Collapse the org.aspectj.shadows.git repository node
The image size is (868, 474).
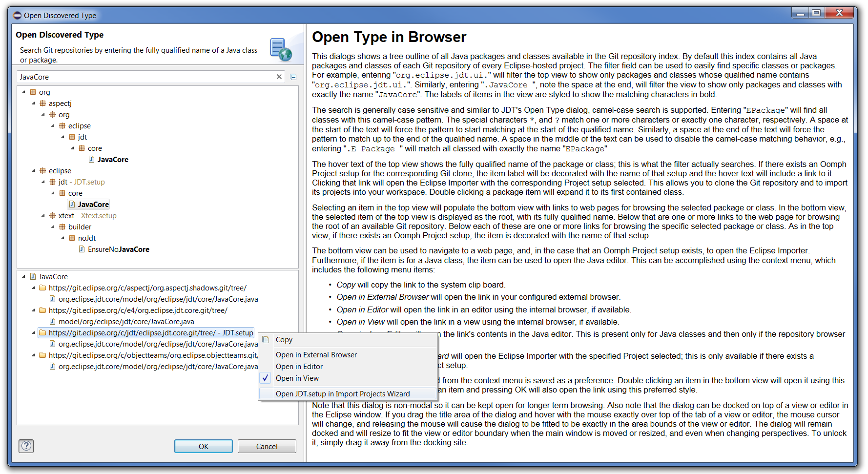pos(34,288)
